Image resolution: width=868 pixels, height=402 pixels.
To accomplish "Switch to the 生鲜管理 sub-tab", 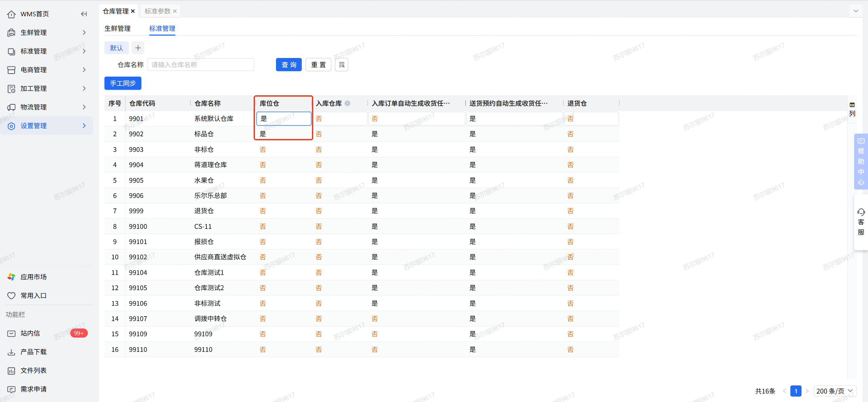I will [x=118, y=28].
